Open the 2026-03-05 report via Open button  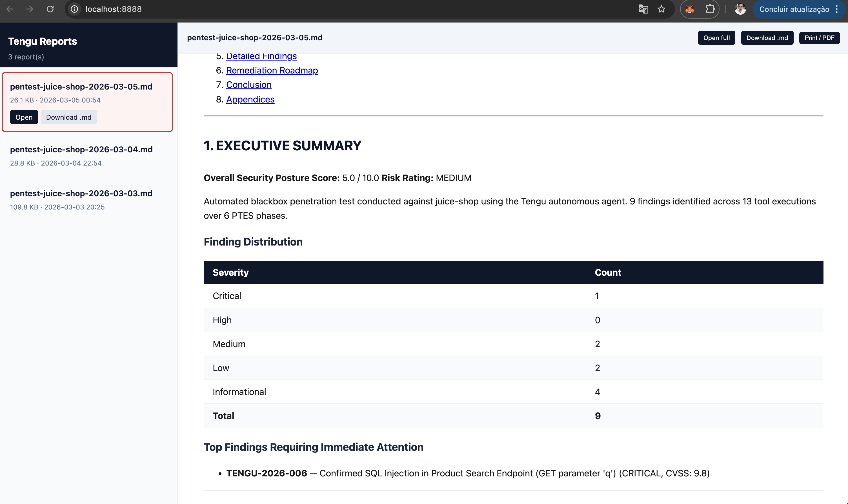(x=24, y=117)
